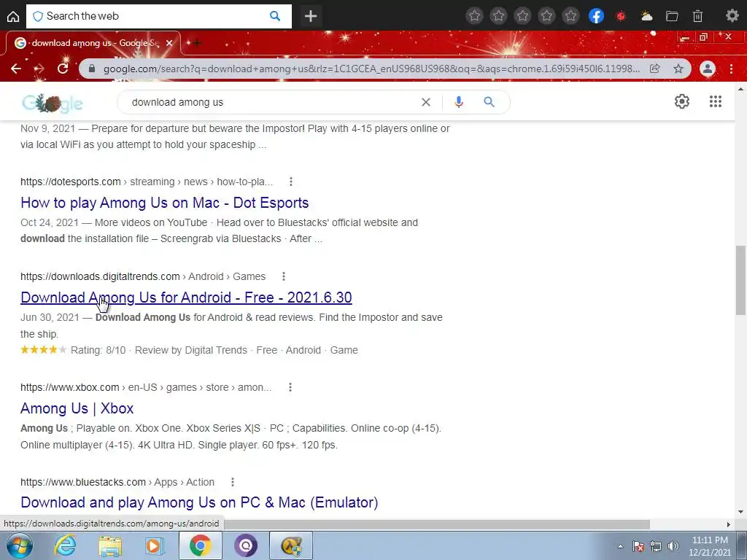Clear the Google search query with X
The height and width of the screenshot is (560, 747).
tap(426, 102)
